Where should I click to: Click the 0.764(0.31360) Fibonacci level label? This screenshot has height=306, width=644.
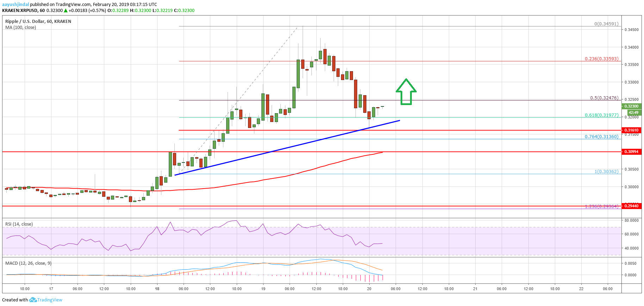point(602,137)
